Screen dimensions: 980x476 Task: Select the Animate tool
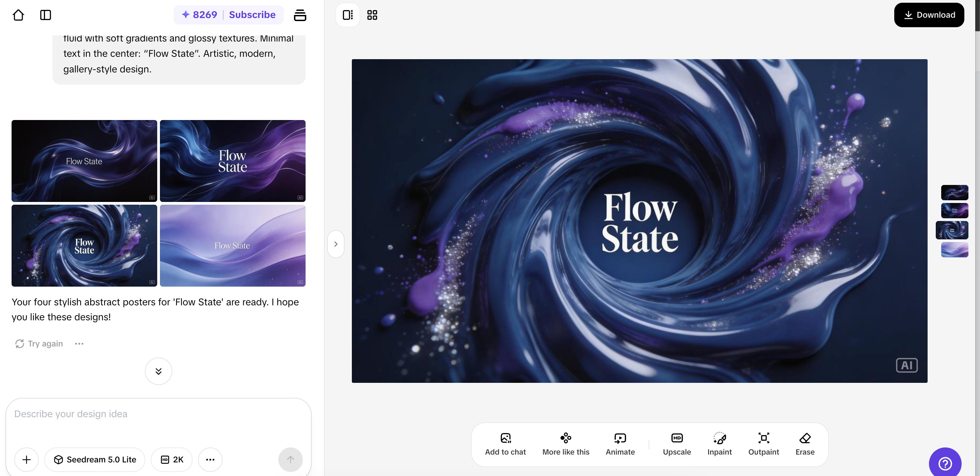pyautogui.click(x=620, y=444)
